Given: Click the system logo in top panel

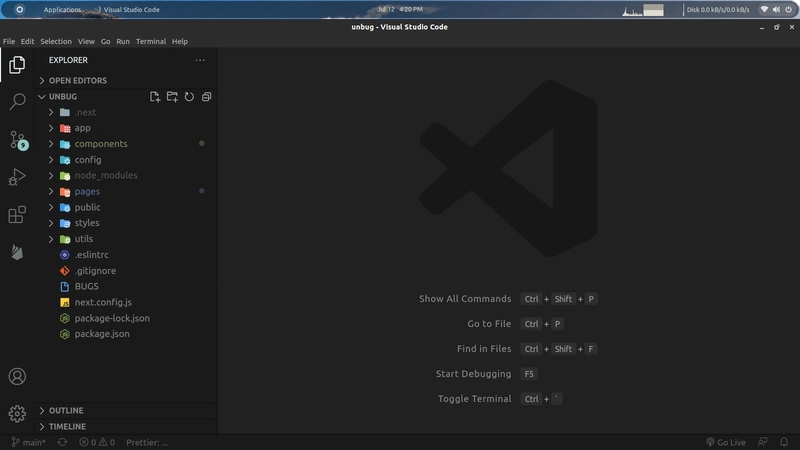Looking at the screenshot, I should [19, 9].
